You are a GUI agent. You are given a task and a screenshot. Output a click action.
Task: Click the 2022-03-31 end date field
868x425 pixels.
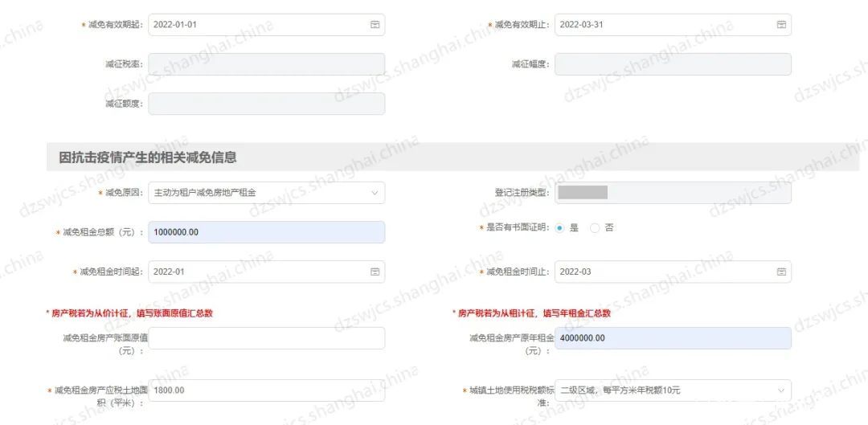[x=673, y=25]
